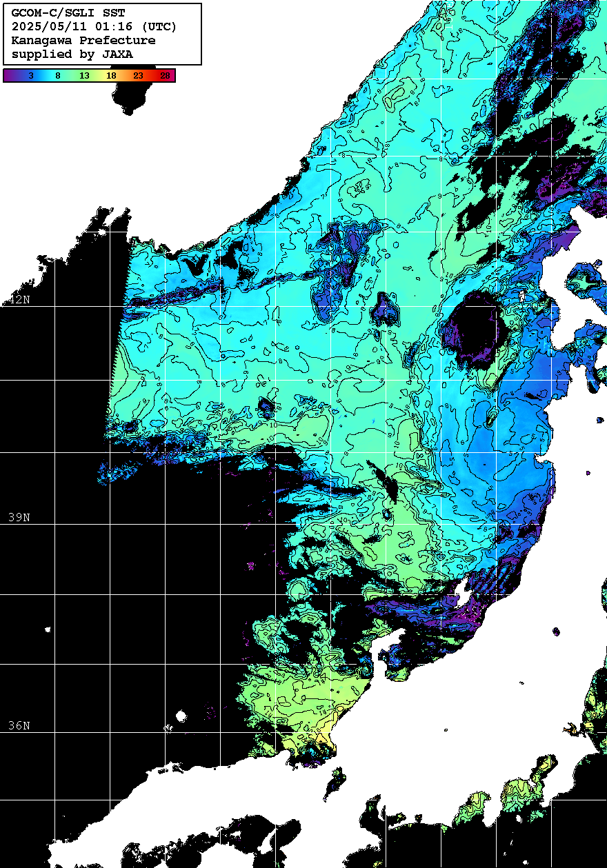607x868 pixels.
Task: Click the "supplied by JAXA" credit text
Action: click(x=72, y=54)
